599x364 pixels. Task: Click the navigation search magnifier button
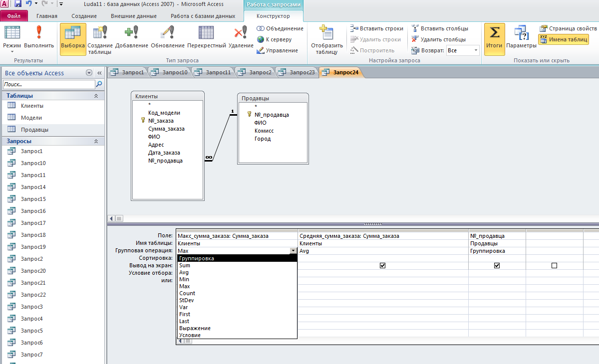coord(99,84)
